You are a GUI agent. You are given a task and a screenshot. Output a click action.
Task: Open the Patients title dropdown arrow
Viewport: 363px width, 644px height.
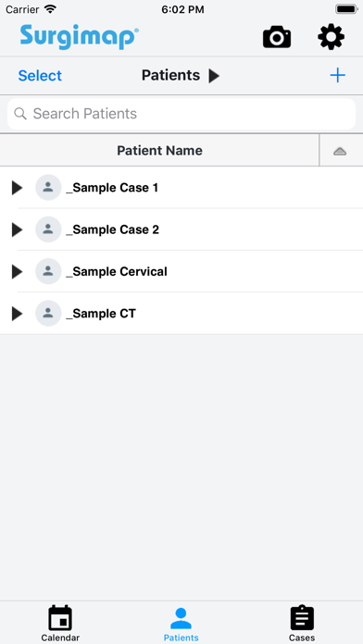pyautogui.click(x=214, y=76)
